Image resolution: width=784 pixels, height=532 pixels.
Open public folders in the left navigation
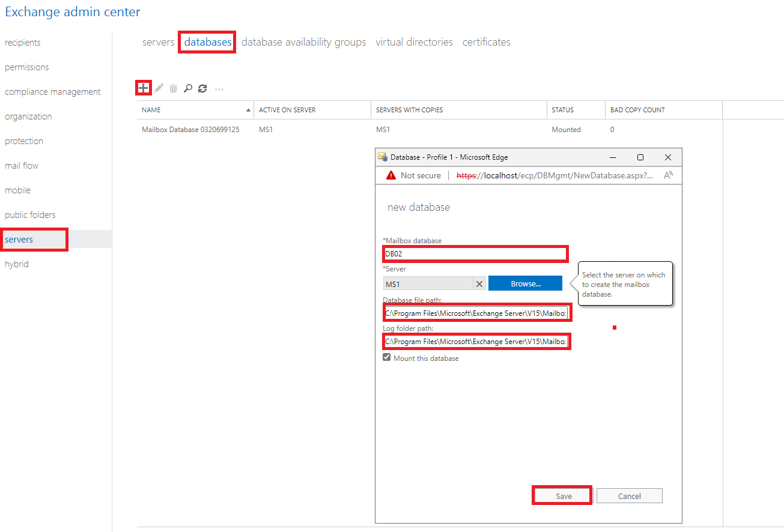coord(30,215)
